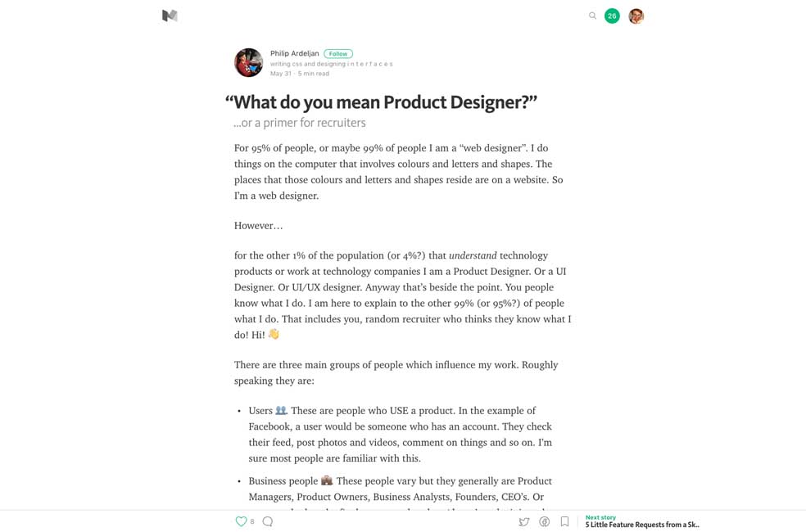Click the green Next story label

pyautogui.click(x=600, y=517)
